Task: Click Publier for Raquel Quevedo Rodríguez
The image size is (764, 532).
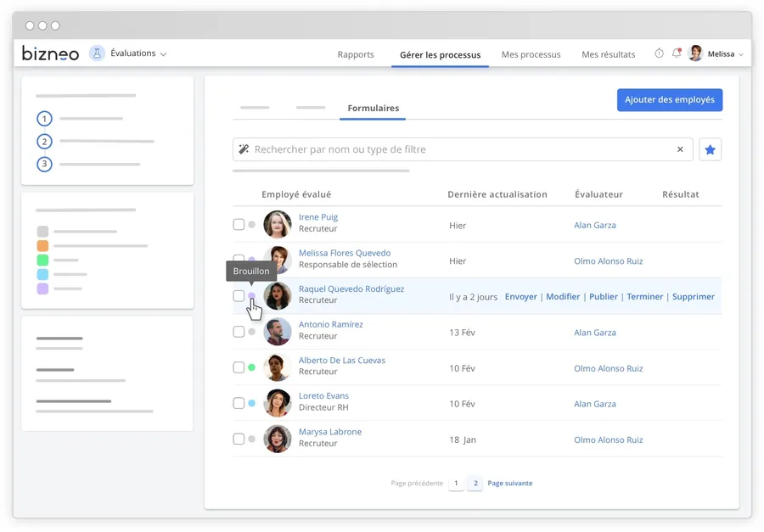Action: click(x=603, y=297)
